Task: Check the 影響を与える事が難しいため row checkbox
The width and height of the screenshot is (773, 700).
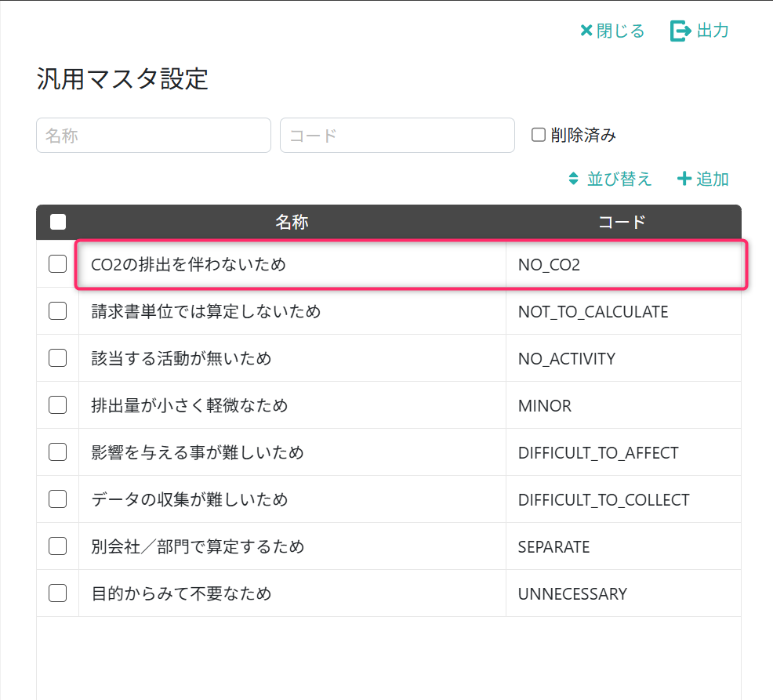Action: point(58,452)
